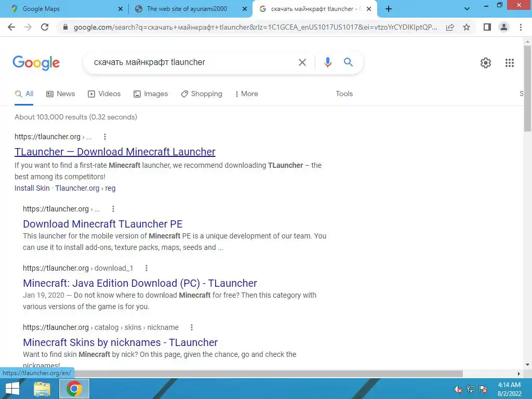Viewport: 532px width, 399px height.
Task: Click the About 103,000 results text
Action: tap(76, 117)
